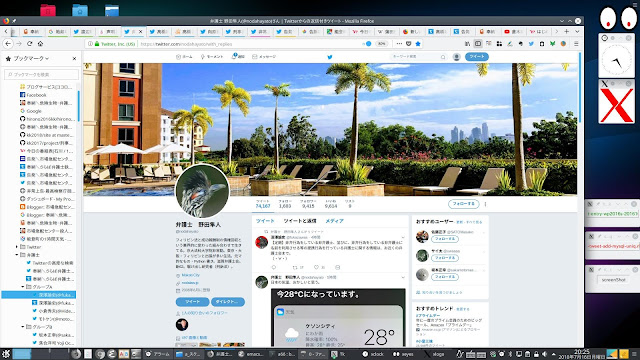
Task: Switch to the YouTube tab
Action: [x=513, y=31]
